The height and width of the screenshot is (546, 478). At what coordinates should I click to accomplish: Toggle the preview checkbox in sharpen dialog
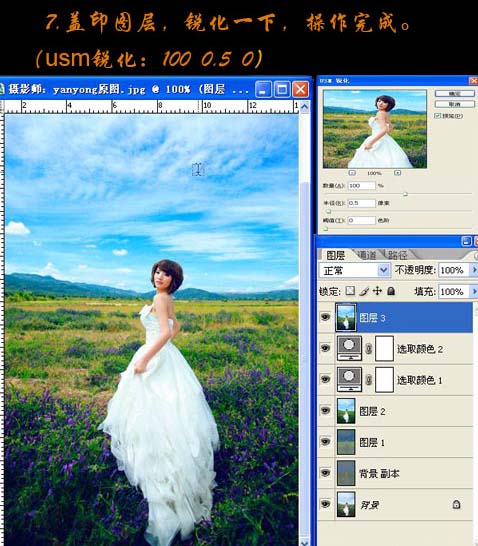[x=437, y=116]
